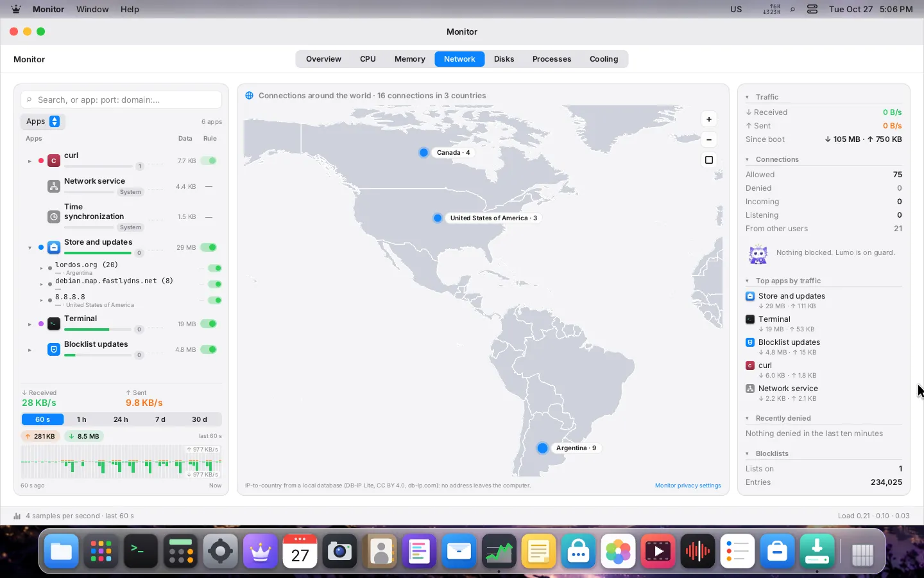Select the 7 d time range
Image resolution: width=924 pixels, height=578 pixels.
tap(160, 419)
